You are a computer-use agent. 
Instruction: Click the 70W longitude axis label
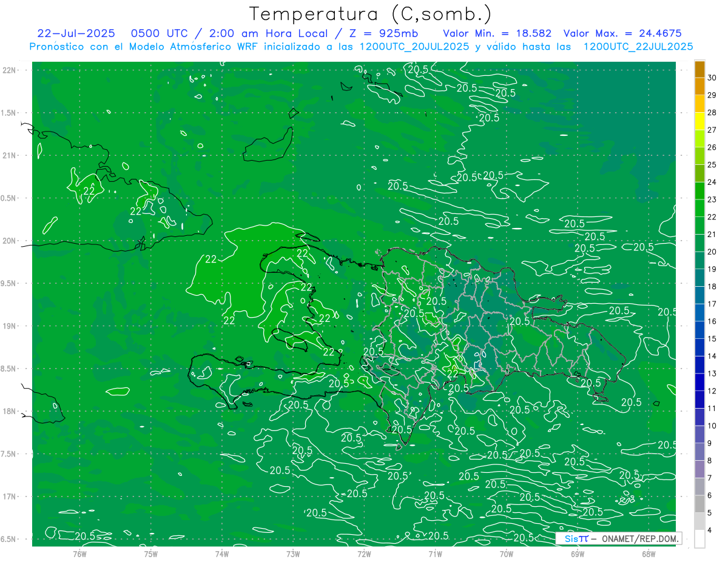tap(507, 553)
